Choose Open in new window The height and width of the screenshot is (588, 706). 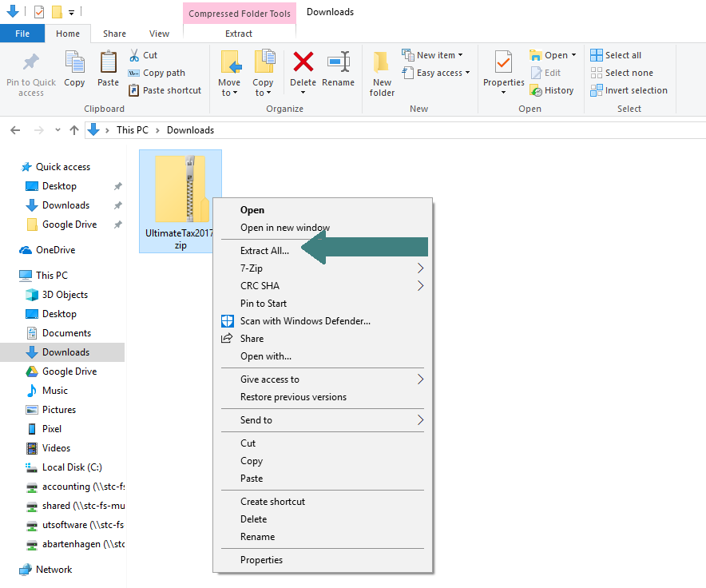[x=285, y=228]
